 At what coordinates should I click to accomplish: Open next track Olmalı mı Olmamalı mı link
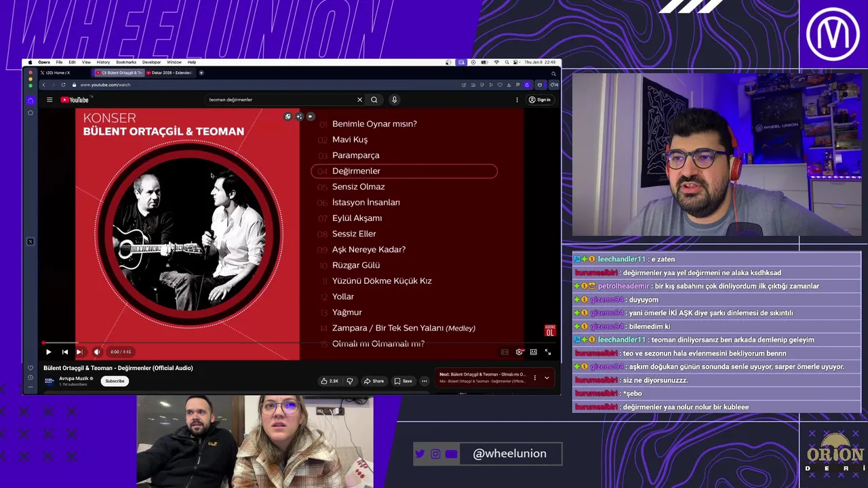tap(482, 374)
